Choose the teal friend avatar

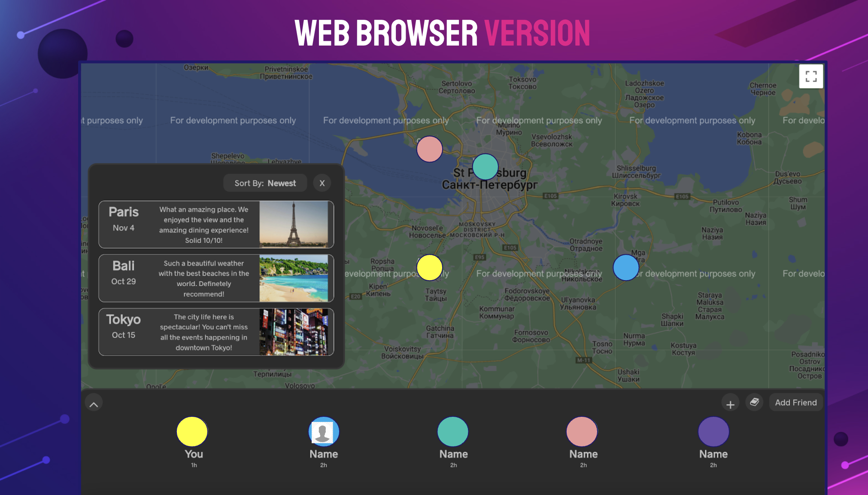coord(453,431)
